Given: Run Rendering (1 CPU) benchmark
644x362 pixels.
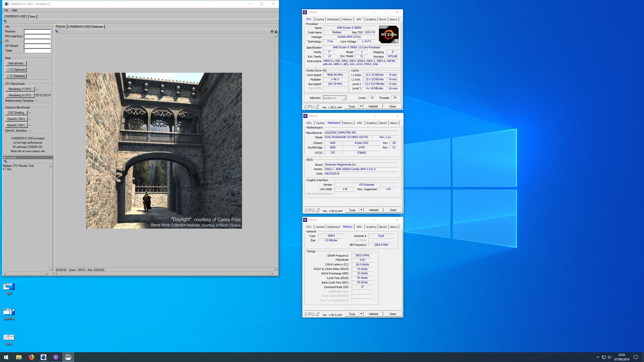Looking at the screenshot, I should click(20, 89).
